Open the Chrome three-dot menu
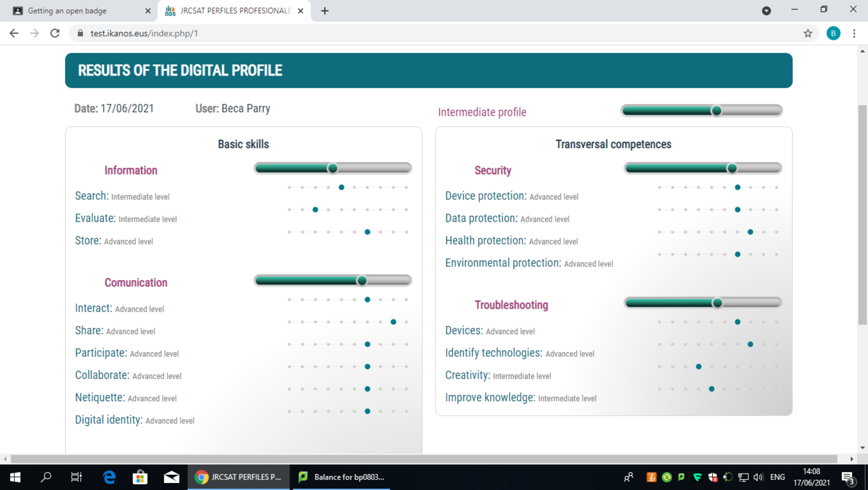Screen dimensions: 868x490 pyautogui.click(x=854, y=33)
